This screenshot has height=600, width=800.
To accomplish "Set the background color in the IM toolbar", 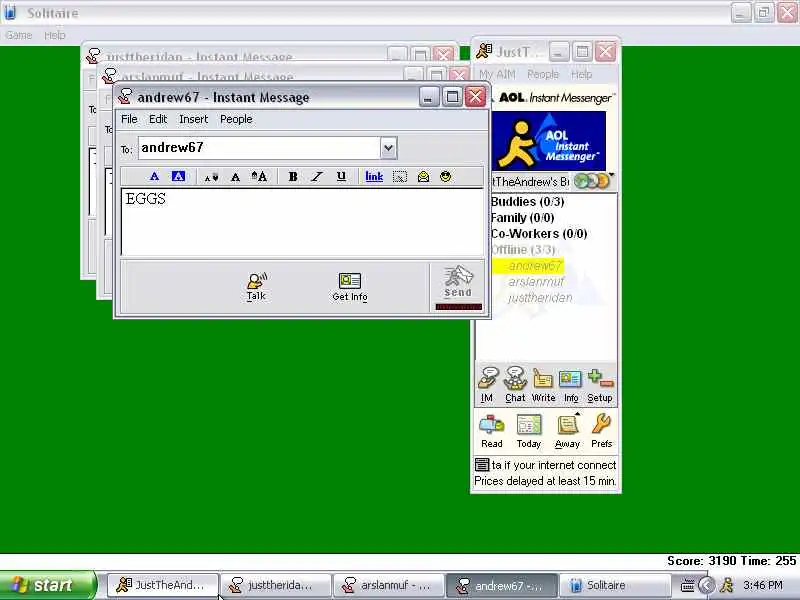I will coord(178,177).
